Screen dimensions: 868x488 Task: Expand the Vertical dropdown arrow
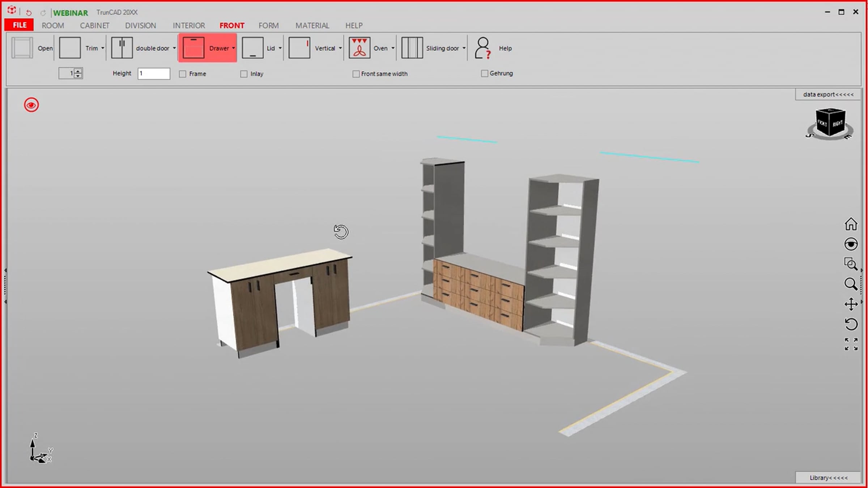(340, 48)
